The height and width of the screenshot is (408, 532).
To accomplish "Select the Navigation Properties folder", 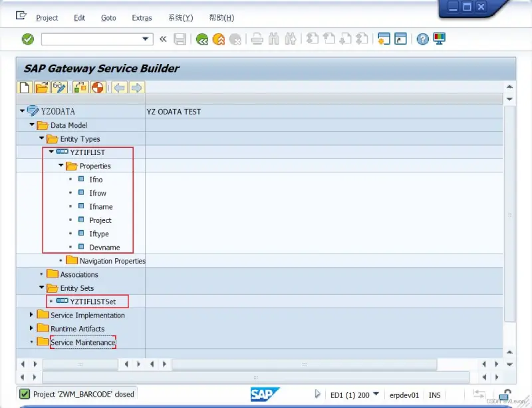I will click(112, 261).
